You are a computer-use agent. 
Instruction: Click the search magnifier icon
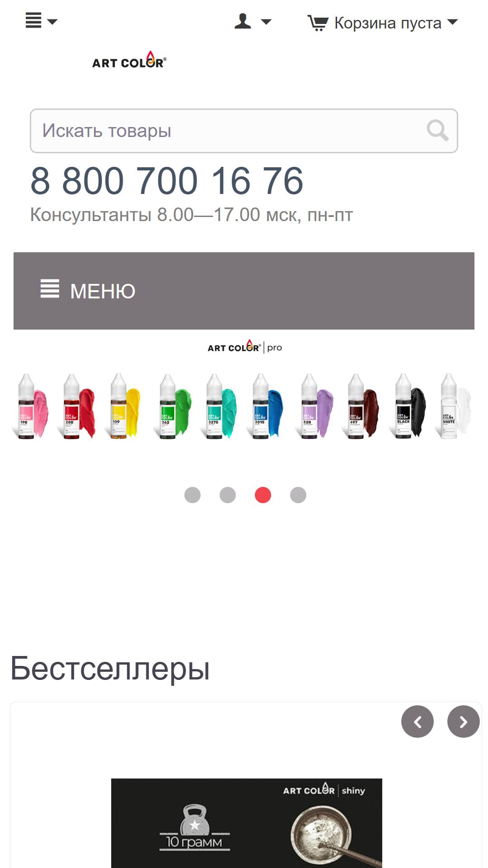pos(437,131)
